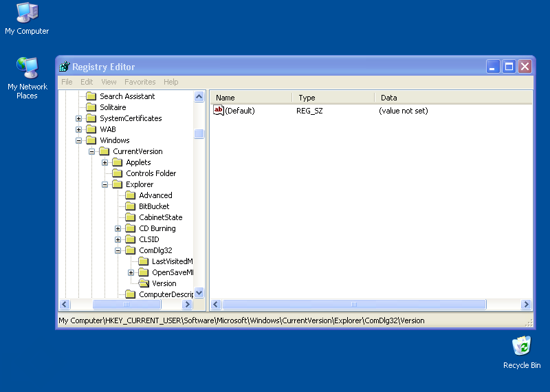This screenshot has width=550, height=392.
Task: Select the Search Assistant folder icon
Action: 91,96
